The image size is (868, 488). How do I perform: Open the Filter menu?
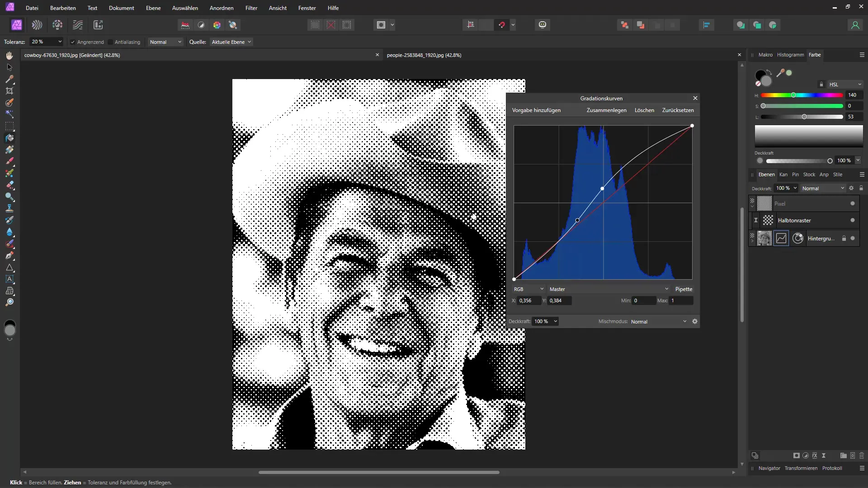click(x=251, y=8)
